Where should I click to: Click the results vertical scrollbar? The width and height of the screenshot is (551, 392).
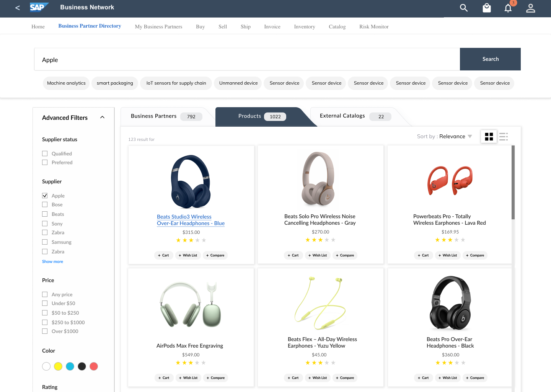[x=513, y=183]
